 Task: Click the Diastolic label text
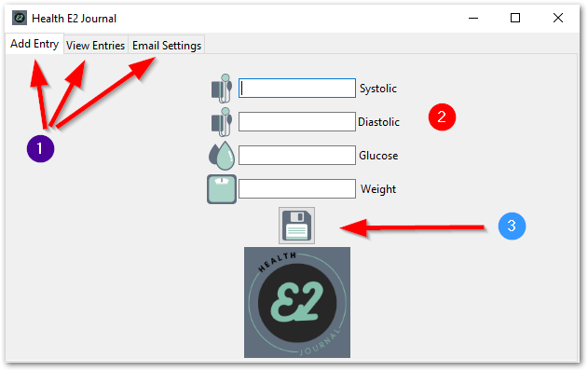tap(378, 122)
